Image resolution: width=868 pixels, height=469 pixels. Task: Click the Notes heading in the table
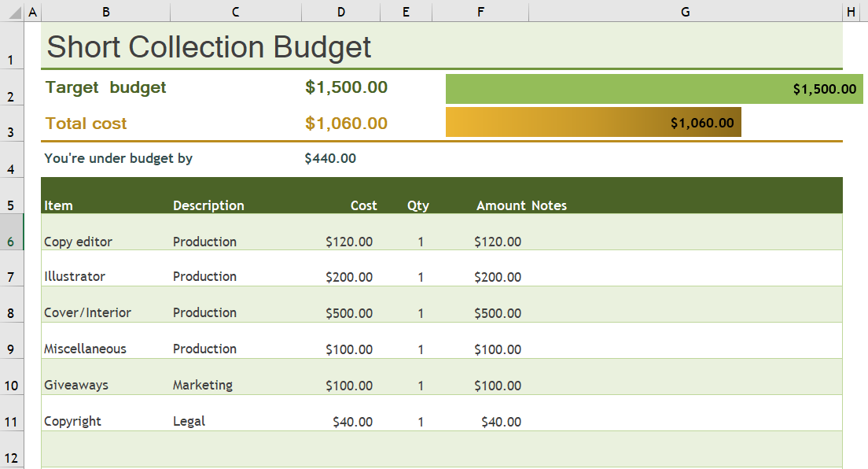point(549,205)
